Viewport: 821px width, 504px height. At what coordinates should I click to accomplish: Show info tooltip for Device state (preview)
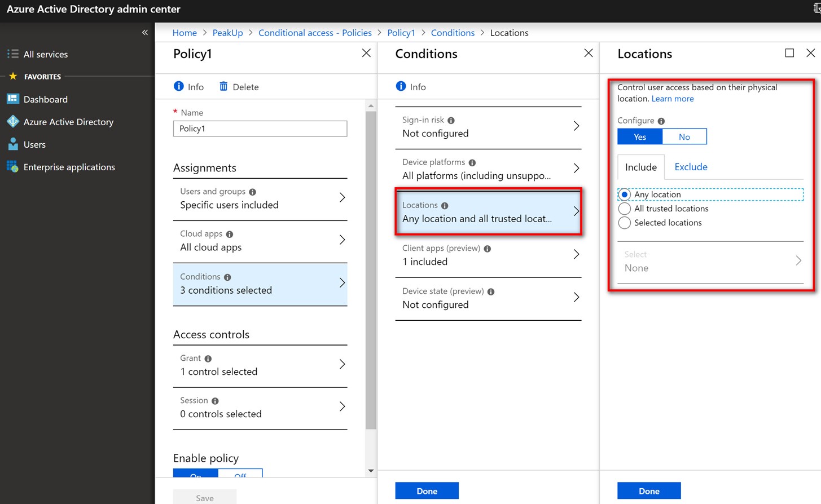[x=491, y=291]
